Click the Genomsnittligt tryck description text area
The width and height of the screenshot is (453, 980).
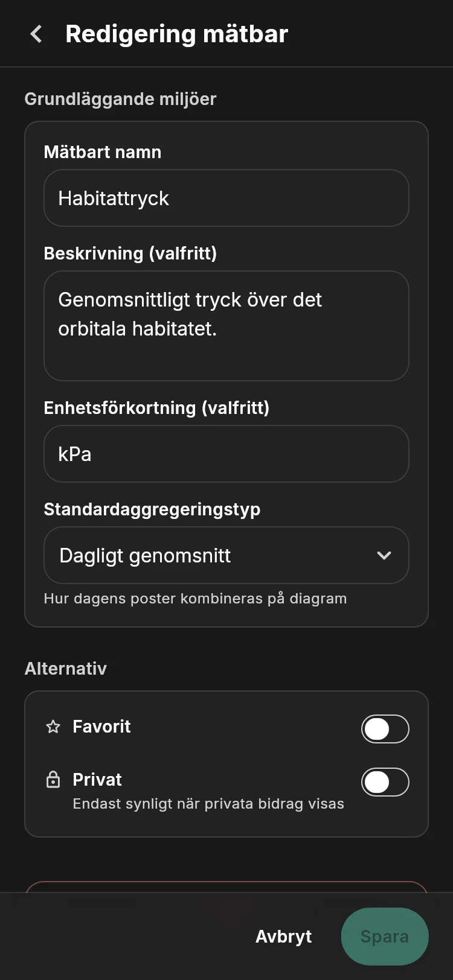click(x=226, y=326)
